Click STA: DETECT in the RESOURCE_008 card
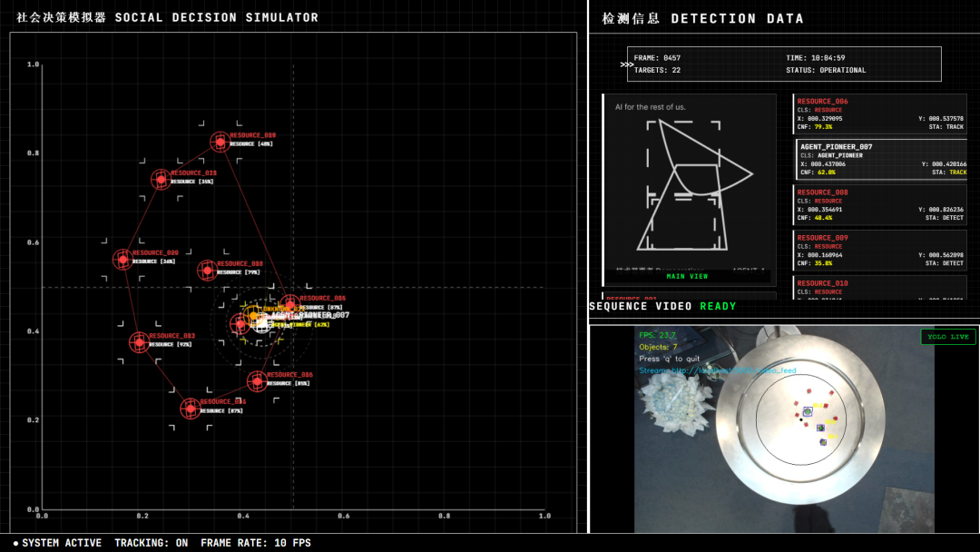This screenshot has height=552, width=980. (945, 218)
